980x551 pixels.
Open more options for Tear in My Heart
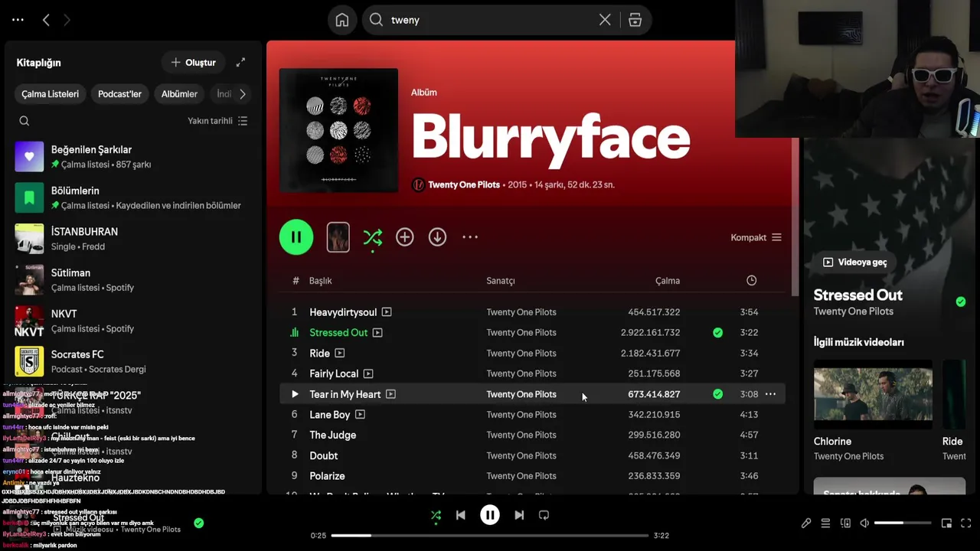[x=770, y=394]
